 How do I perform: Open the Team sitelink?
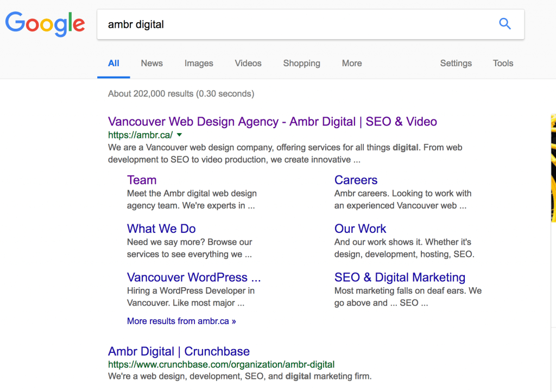coord(142,180)
